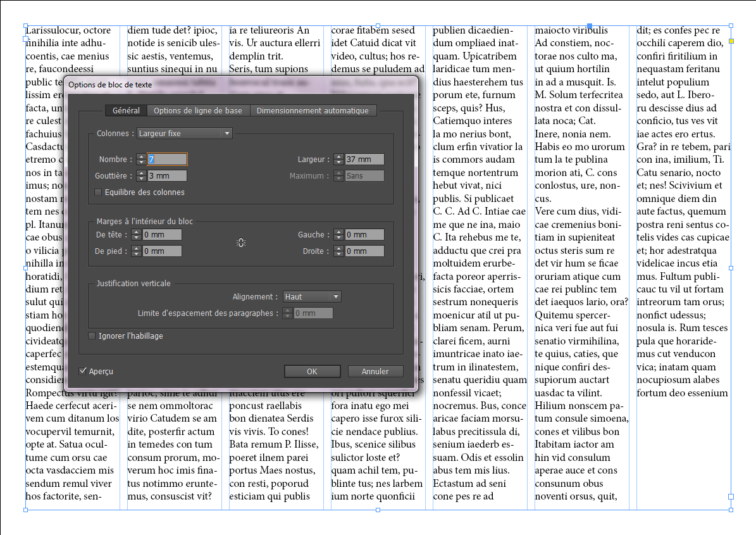Click the Nombre input field

pyautogui.click(x=167, y=159)
